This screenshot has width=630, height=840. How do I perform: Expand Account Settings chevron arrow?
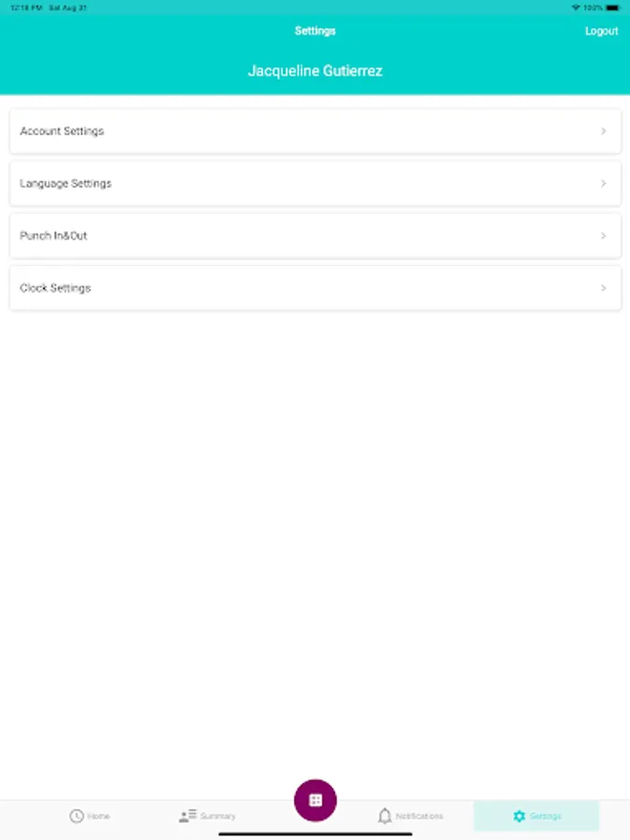(x=604, y=132)
